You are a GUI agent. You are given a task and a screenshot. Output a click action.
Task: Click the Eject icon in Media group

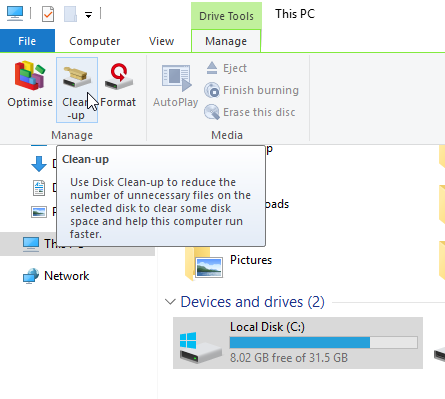tap(212, 68)
